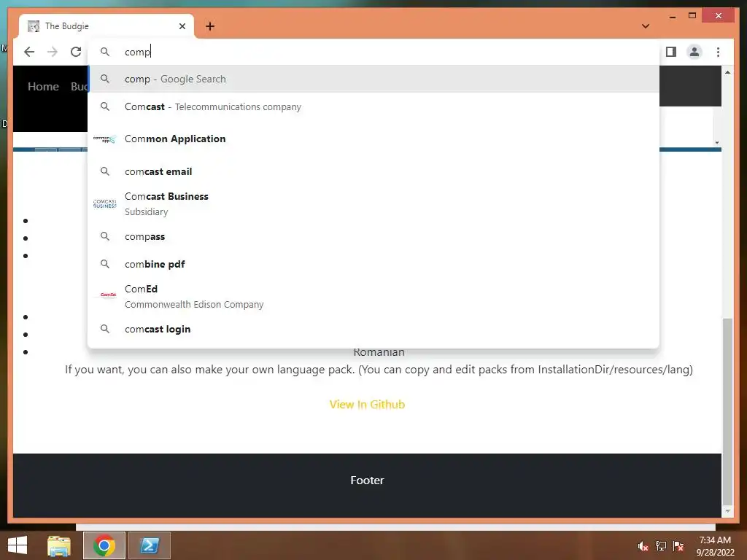Click the page scrollbar down arrow
747x560 pixels.
pyautogui.click(x=727, y=511)
